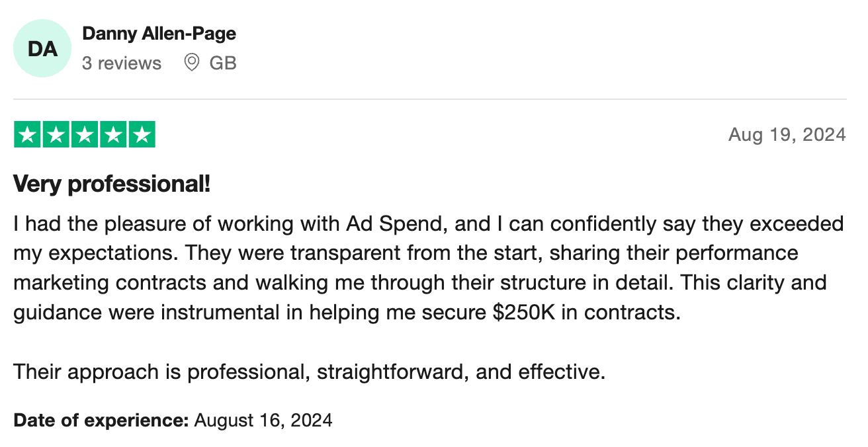This screenshot has height=447, width=868.
Task: Click the fourth green rating star
Action: (112, 135)
